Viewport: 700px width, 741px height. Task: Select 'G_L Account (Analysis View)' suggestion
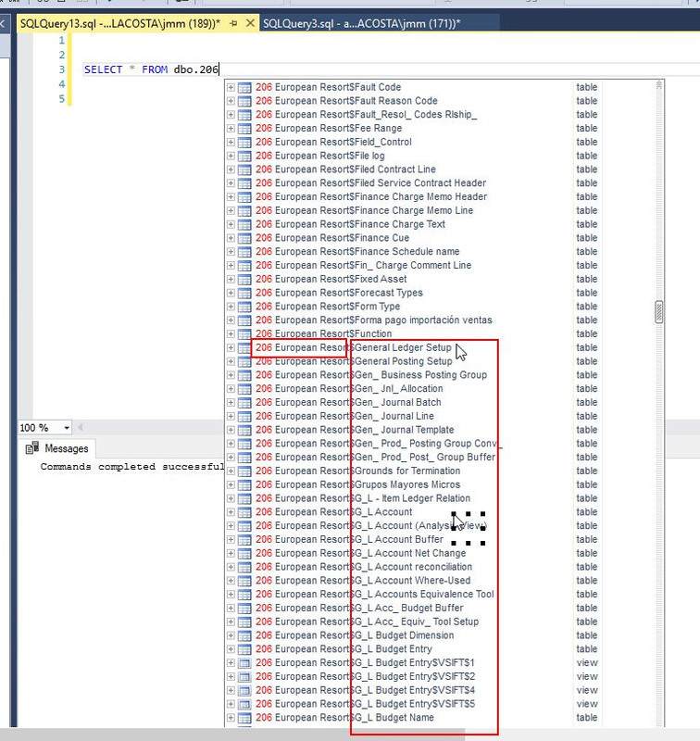pyautogui.click(x=371, y=525)
